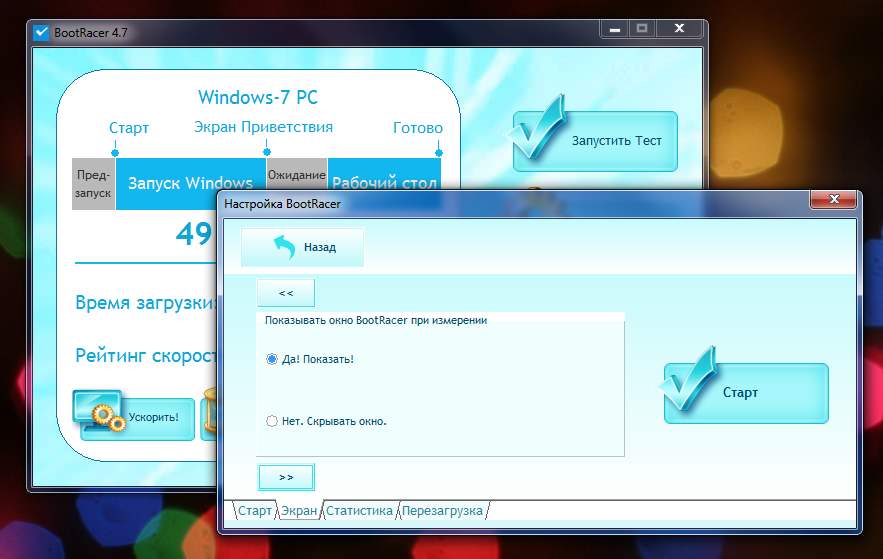Click the Старт button label in settings
This screenshot has width=883, height=559.
click(x=740, y=392)
